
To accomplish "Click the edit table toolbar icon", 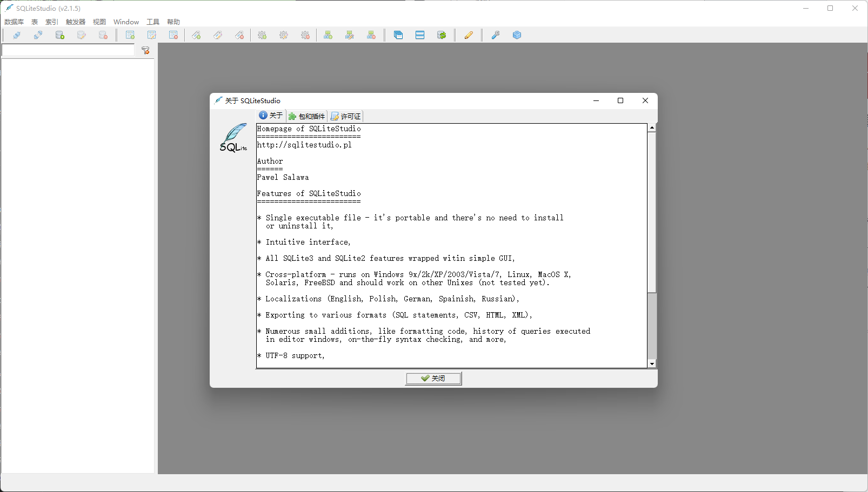I will click(152, 35).
